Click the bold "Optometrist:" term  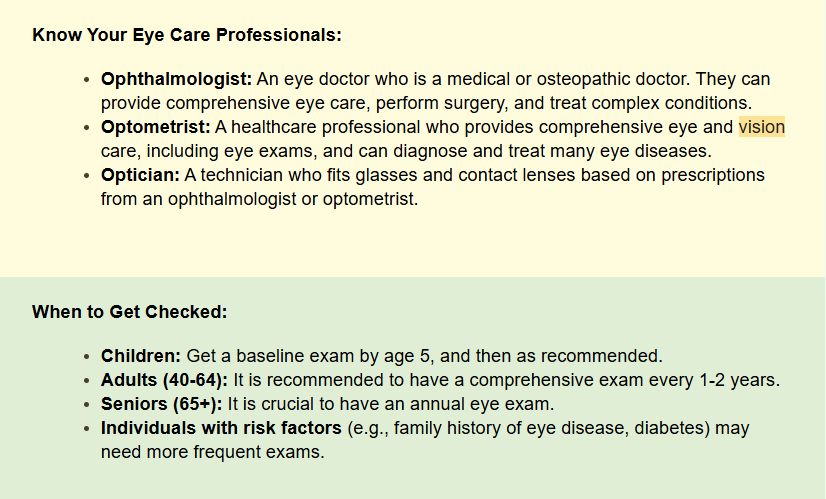pyautogui.click(x=156, y=127)
